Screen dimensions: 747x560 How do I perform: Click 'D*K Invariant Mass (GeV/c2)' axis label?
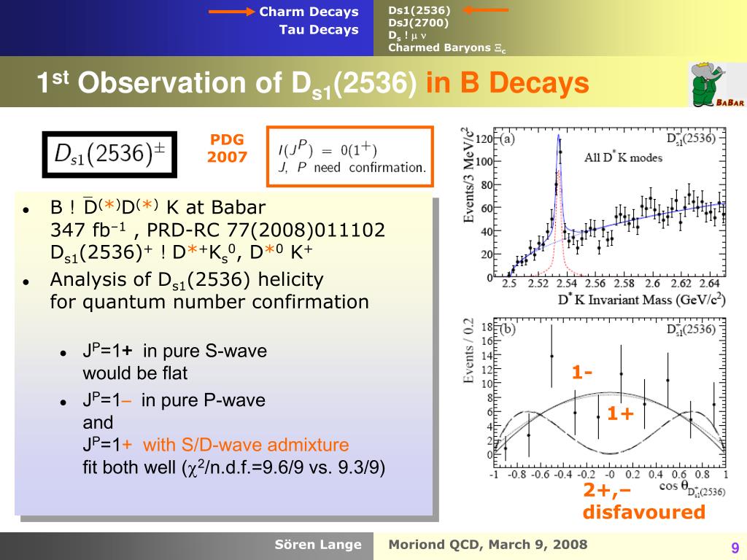(642, 300)
